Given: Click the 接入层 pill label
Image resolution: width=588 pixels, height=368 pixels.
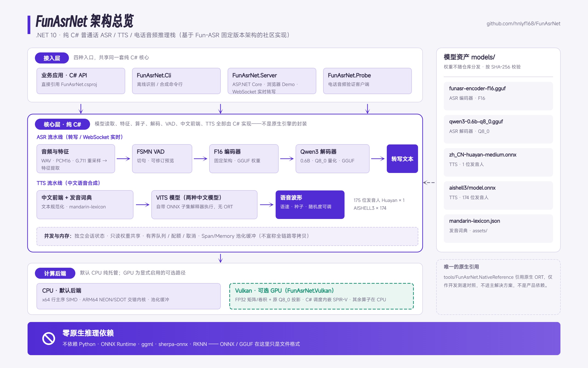Looking at the screenshot, I should [52, 58].
